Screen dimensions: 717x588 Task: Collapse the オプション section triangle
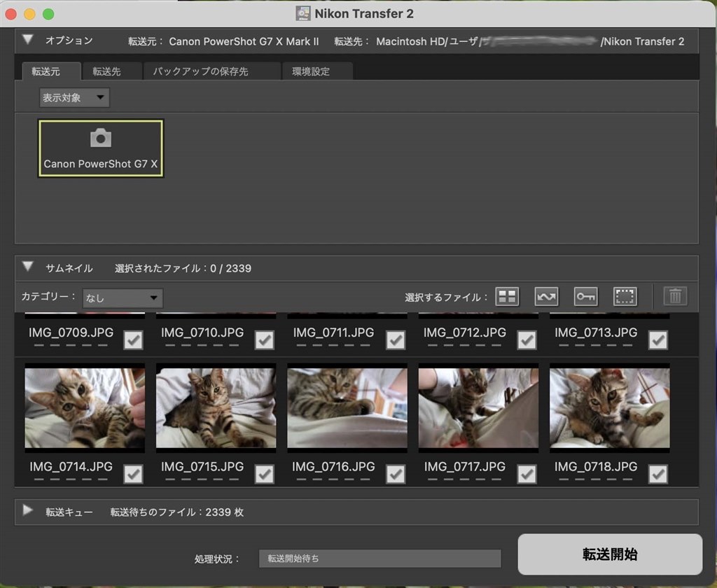(27, 40)
